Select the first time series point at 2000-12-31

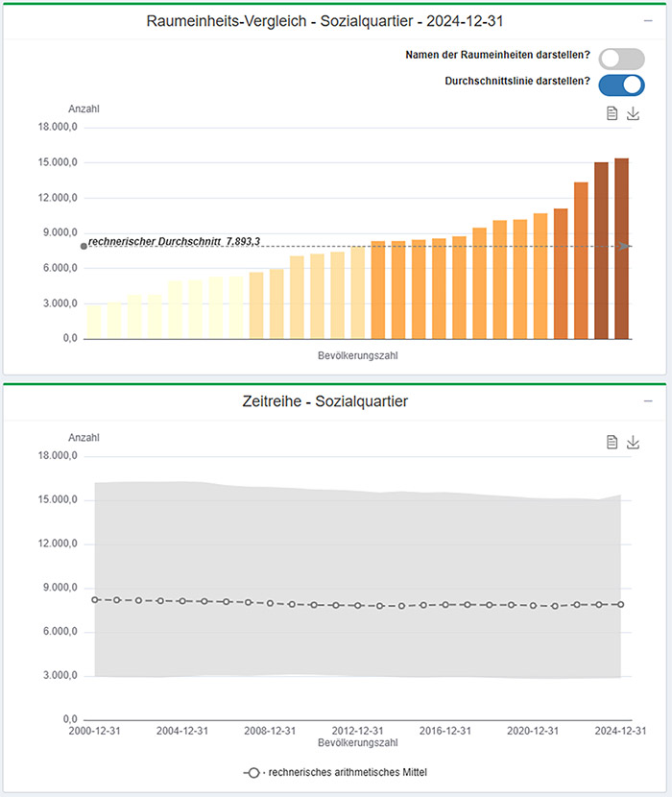tap(95, 599)
